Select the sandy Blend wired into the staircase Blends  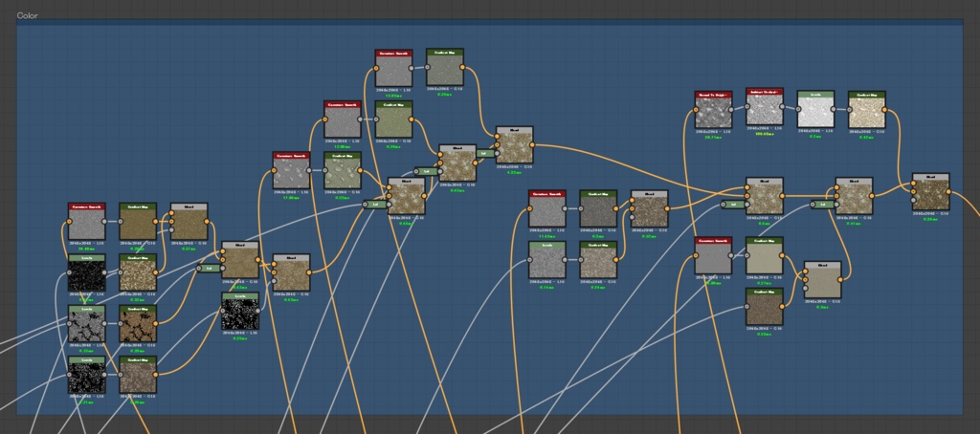[291, 272]
